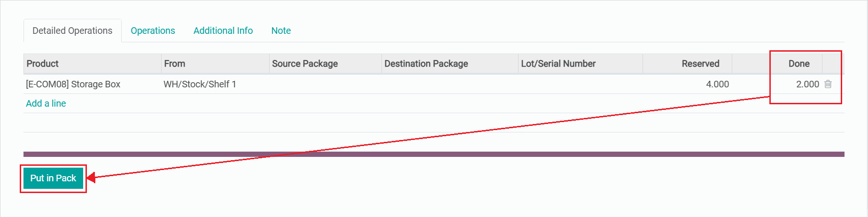Sort by the Product column header

click(x=43, y=63)
